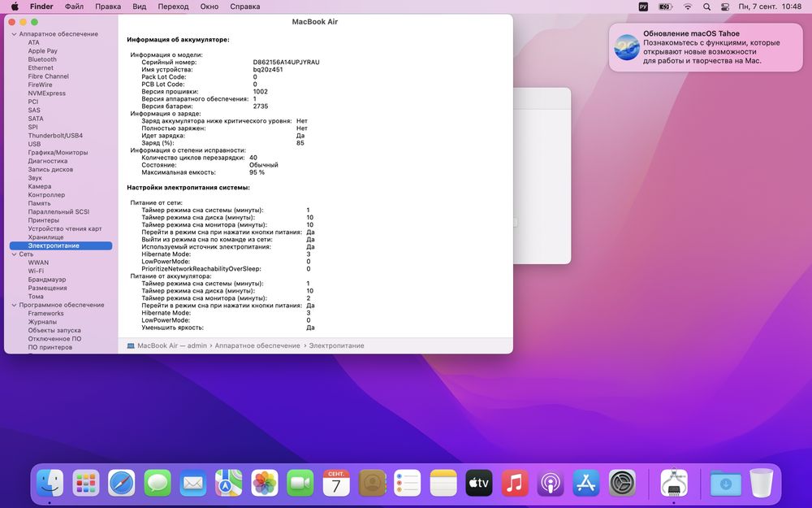Select NVMExpress in sidebar
This screenshot has height=508, width=812.
(46, 93)
